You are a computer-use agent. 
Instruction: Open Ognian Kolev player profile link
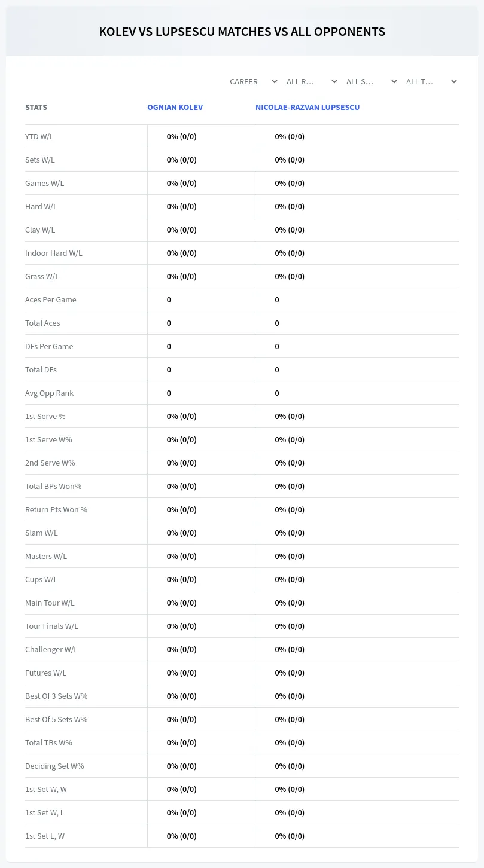tap(175, 108)
